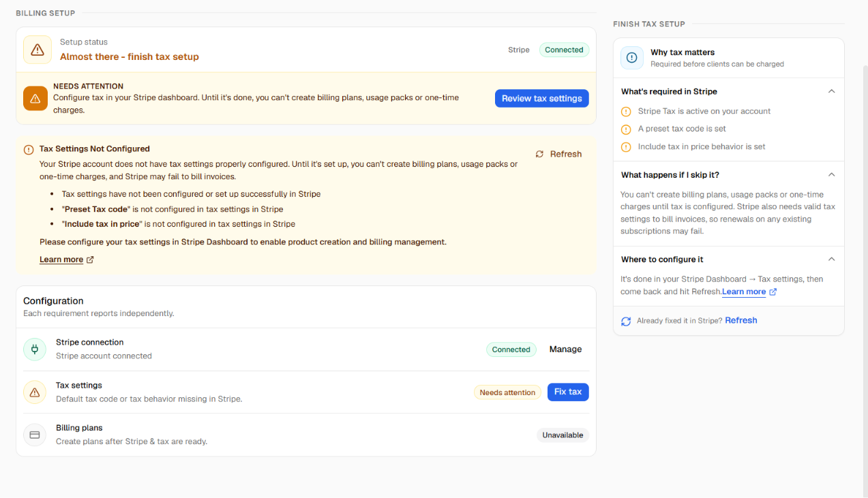Collapse the Where to configure it section
Viewport: 868px width, 498px height.
tap(831, 260)
